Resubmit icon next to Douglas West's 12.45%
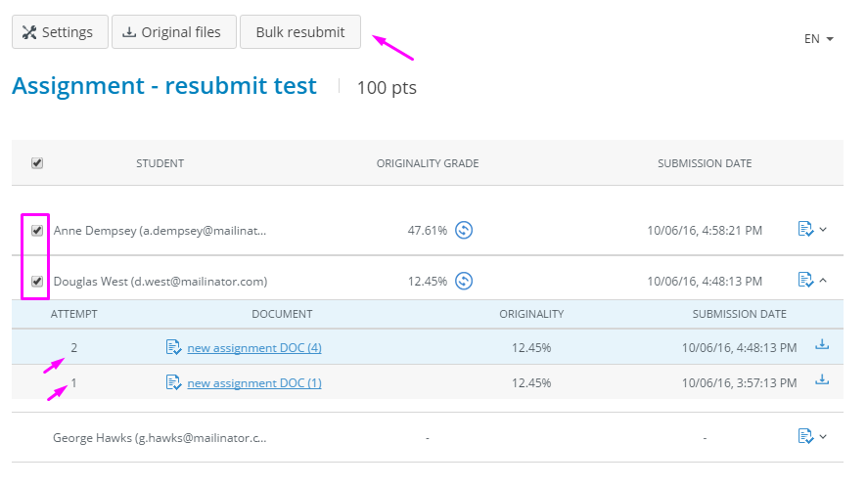The image size is (868, 487). tap(464, 281)
